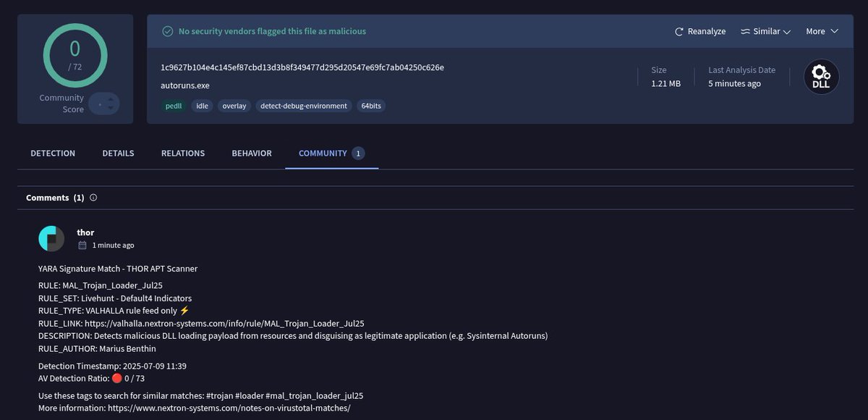Screen dimensions: 868x420
Task: Open the Details tab
Action: pyautogui.click(x=118, y=154)
